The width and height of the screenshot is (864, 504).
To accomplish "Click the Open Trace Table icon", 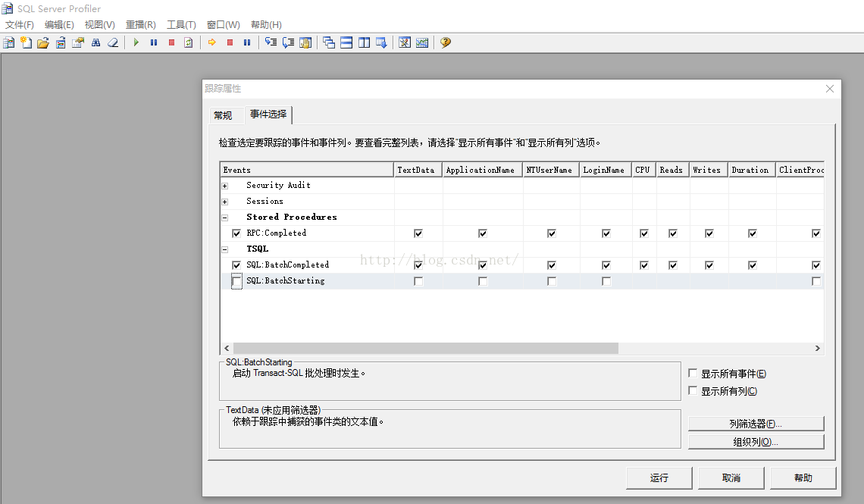I will click(61, 42).
